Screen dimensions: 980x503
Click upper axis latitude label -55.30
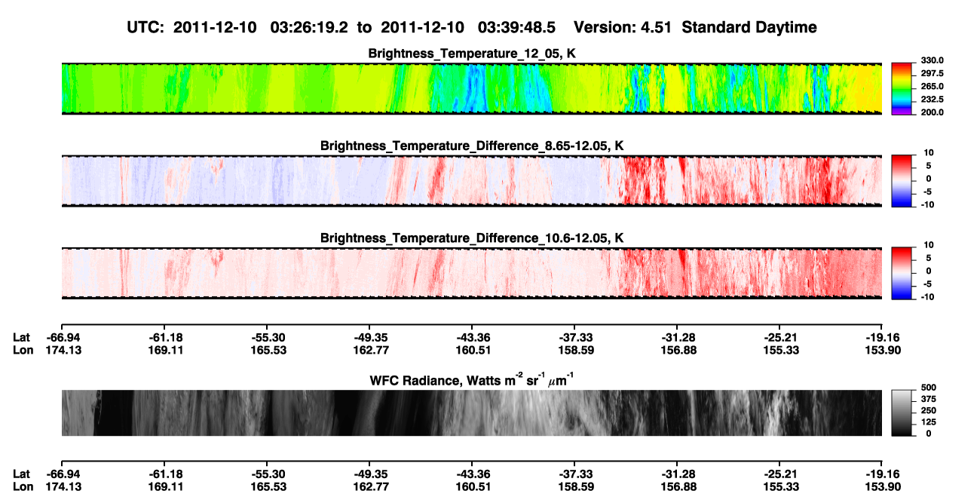click(x=267, y=337)
